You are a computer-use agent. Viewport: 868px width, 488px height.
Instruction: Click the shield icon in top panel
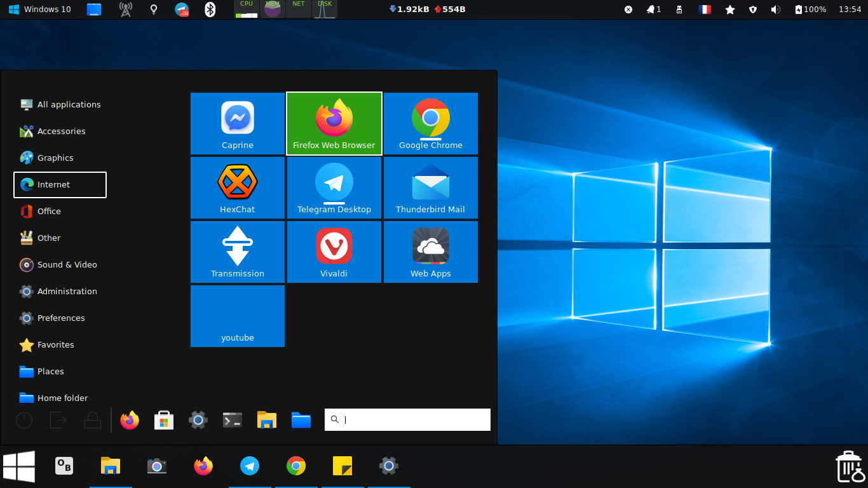753,10
